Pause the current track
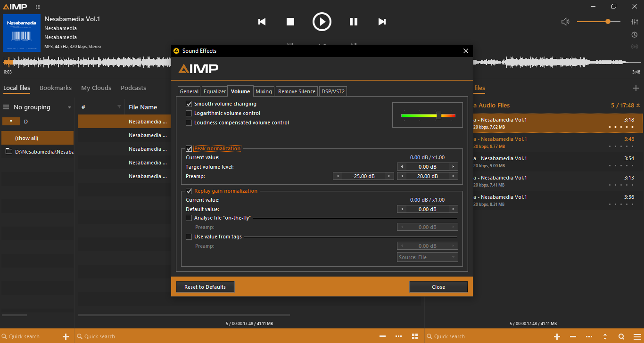Viewport: 644px width, 343px height. click(x=353, y=22)
